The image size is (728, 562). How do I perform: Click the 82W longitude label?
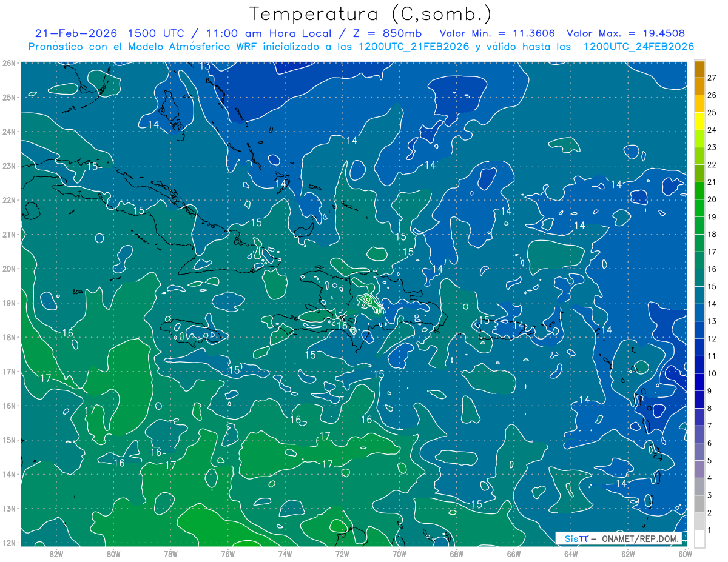click(56, 554)
